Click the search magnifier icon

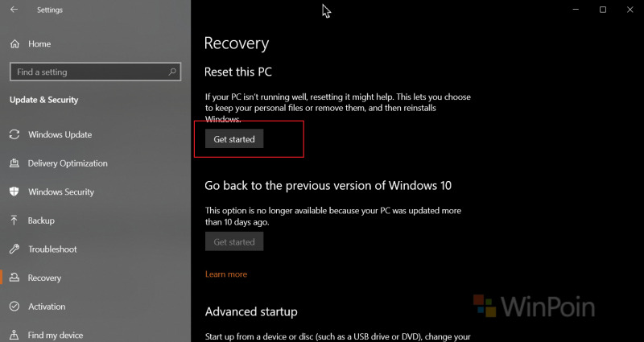[172, 72]
